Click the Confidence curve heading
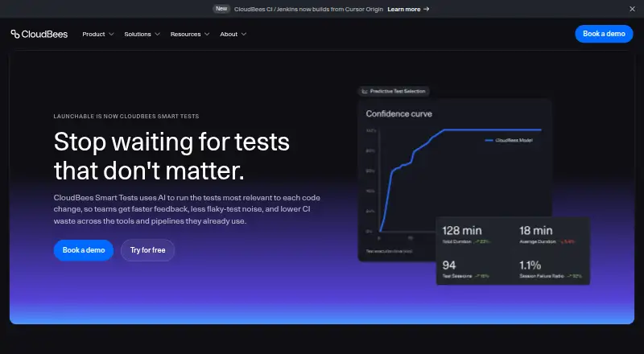 coord(398,113)
